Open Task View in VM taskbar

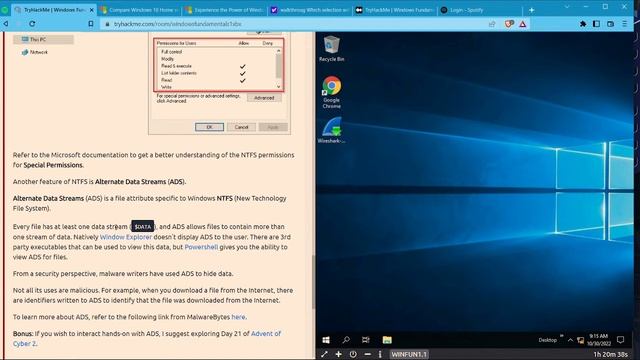366,340
